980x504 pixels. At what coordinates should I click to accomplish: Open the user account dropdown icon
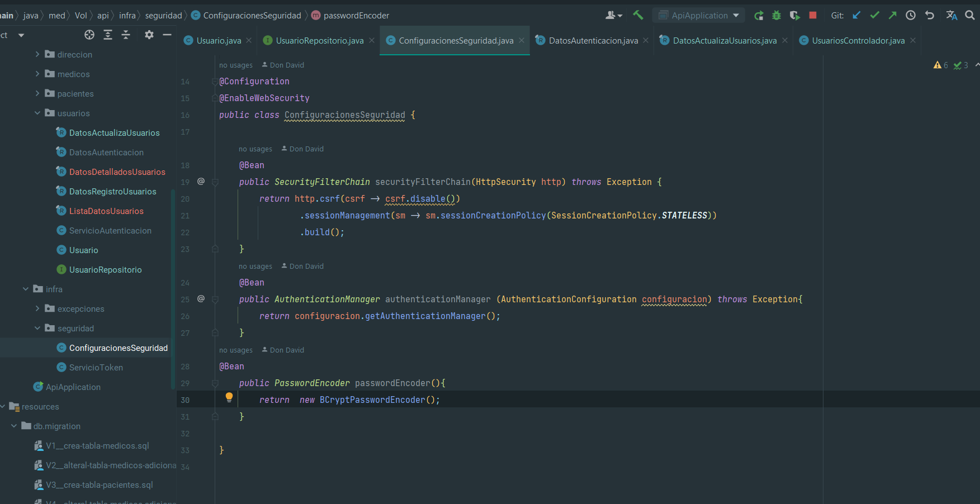point(614,15)
